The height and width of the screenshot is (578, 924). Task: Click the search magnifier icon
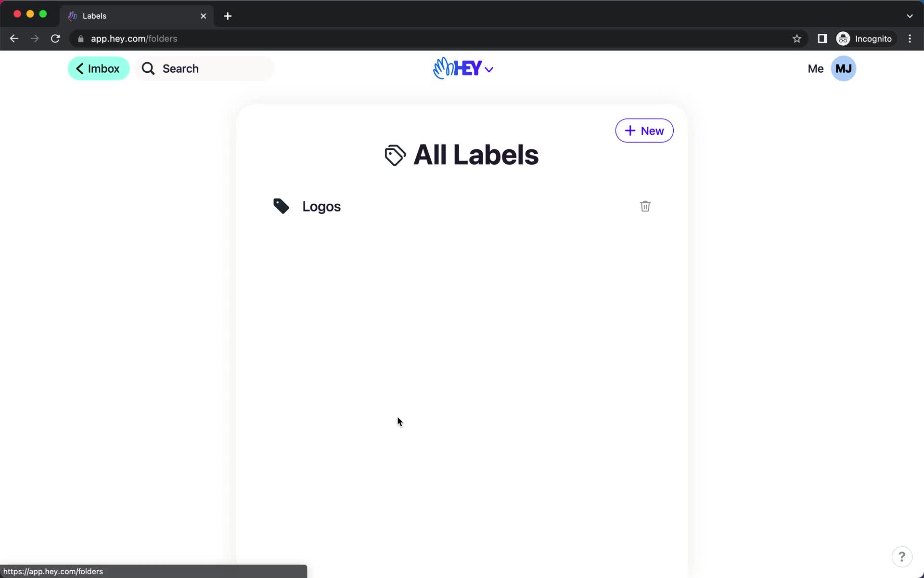(148, 68)
